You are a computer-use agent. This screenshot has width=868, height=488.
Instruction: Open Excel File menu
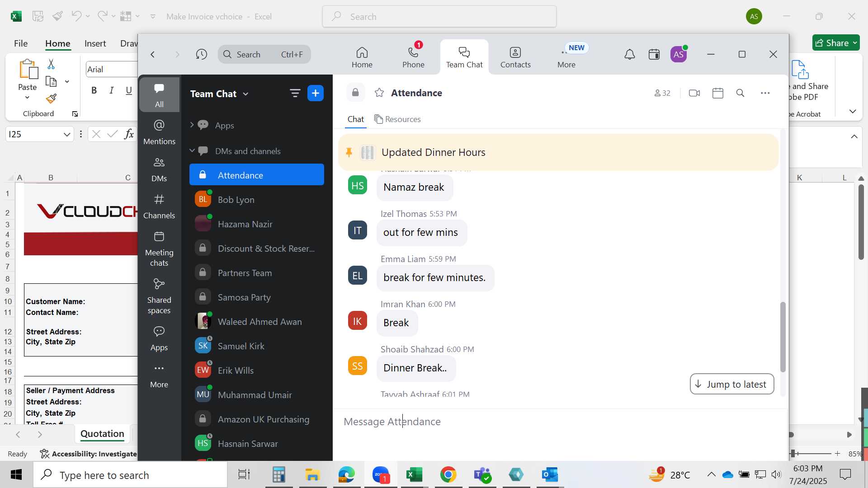pos(21,43)
